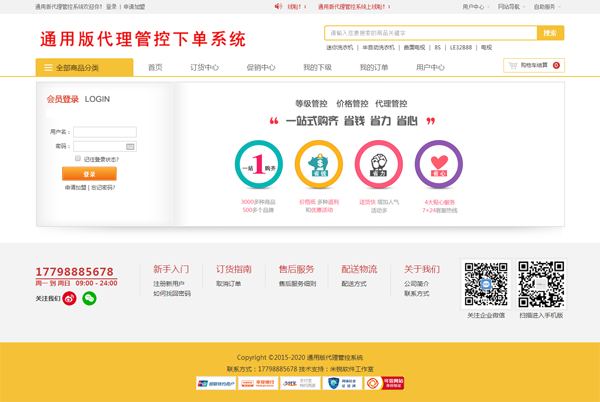Image resolution: width=600 pixels, height=402 pixels.
Task: Click the shopping cart icon
Action: [513, 66]
